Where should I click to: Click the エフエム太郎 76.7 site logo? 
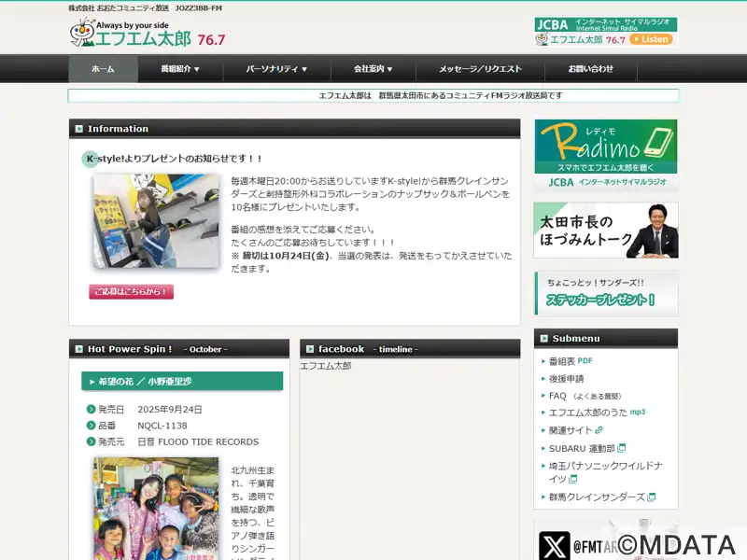point(147,34)
